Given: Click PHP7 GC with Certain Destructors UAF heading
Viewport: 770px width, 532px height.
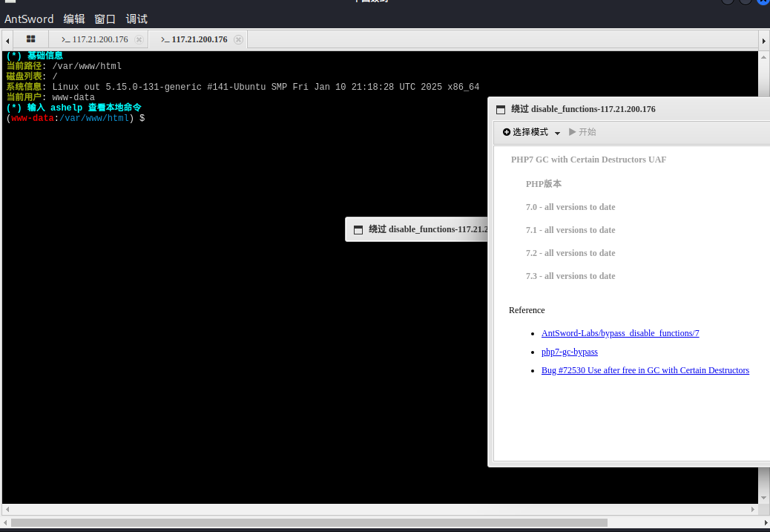Looking at the screenshot, I should pos(588,160).
